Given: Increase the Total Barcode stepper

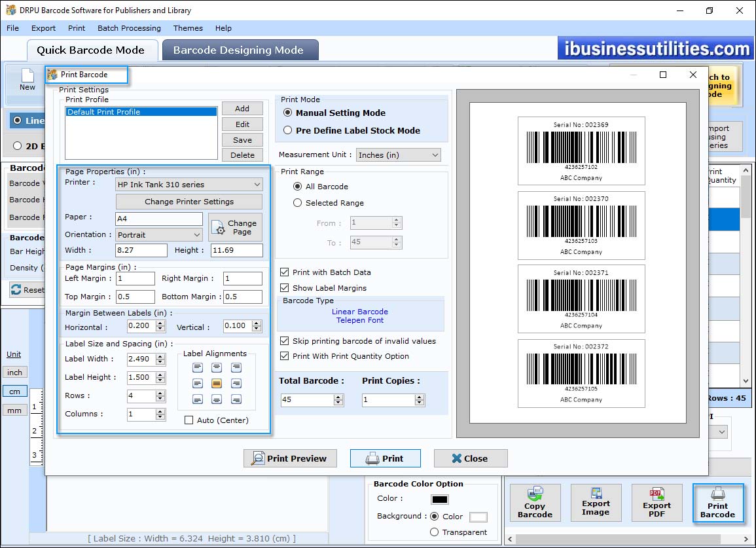Looking at the screenshot, I should [338, 397].
